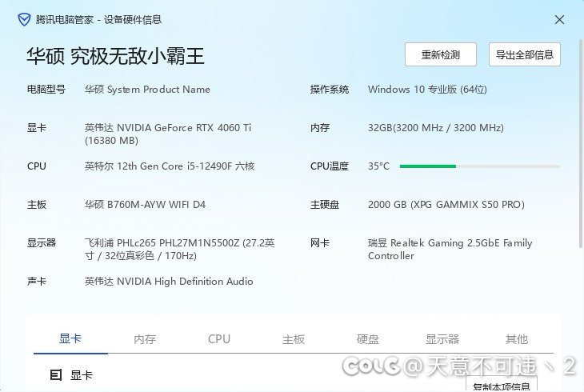This screenshot has height=392, width=584.
Task: Open the CPU tab
Action: pos(219,339)
